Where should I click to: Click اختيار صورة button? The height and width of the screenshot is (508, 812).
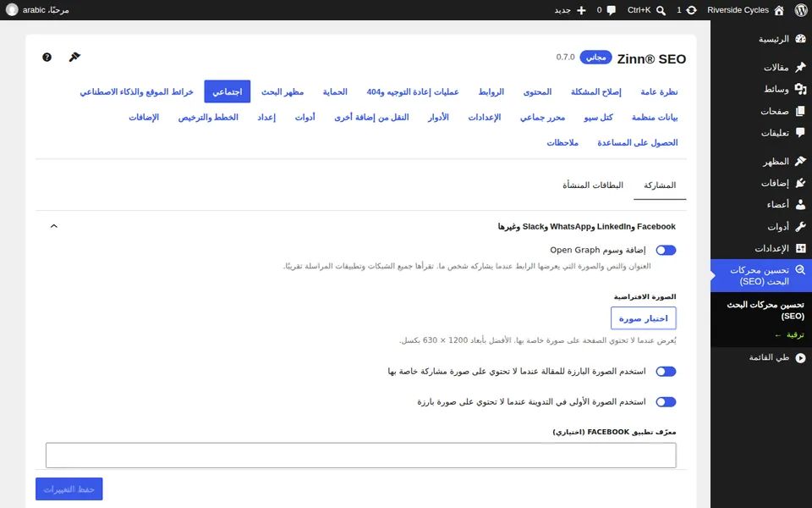(x=643, y=318)
